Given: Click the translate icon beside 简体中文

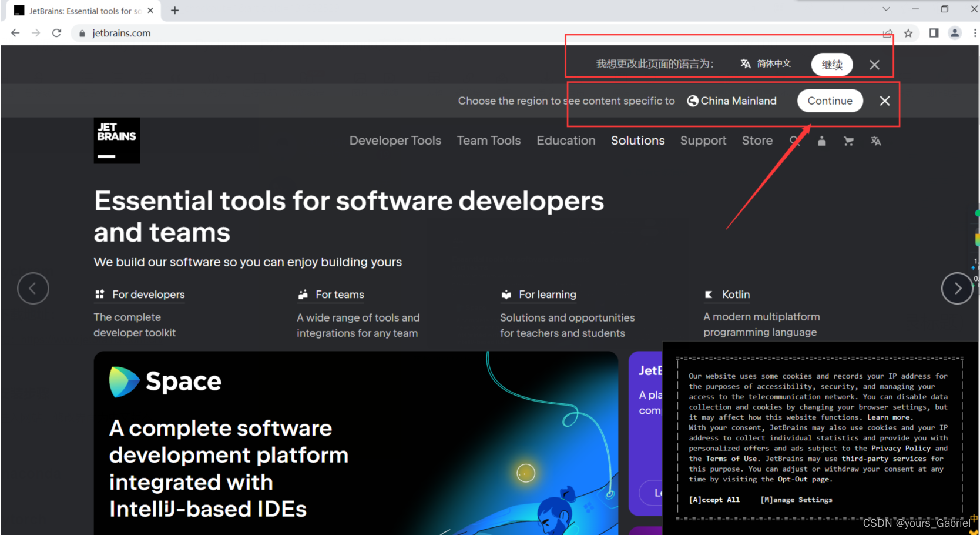Looking at the screenshot, I should tap(745, 63).
